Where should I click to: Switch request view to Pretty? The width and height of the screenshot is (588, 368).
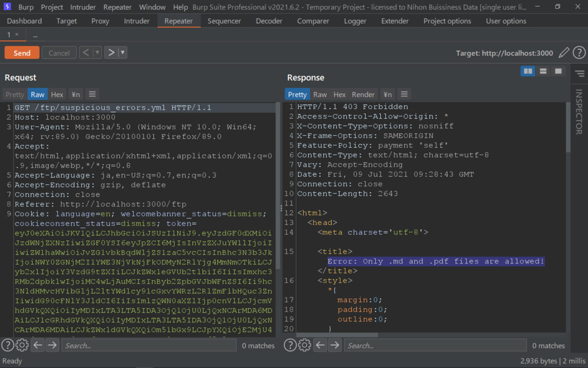tap(15, 94)
